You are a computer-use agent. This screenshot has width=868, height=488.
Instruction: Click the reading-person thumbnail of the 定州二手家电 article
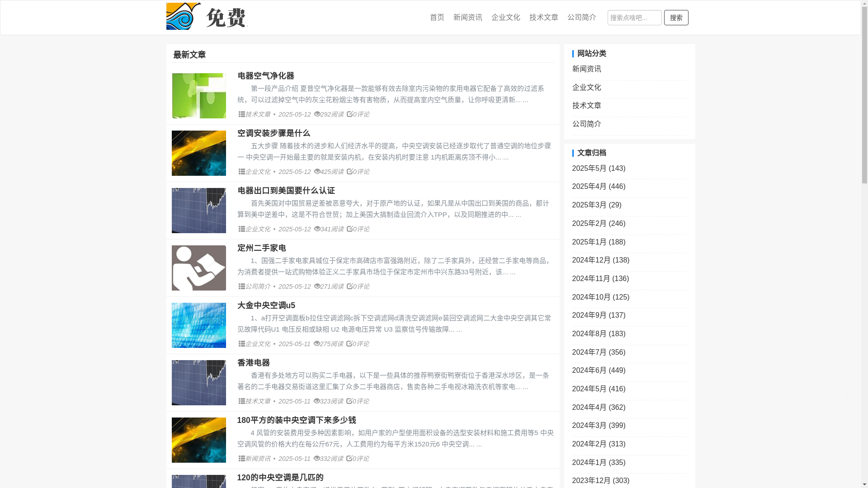[198, 268]
